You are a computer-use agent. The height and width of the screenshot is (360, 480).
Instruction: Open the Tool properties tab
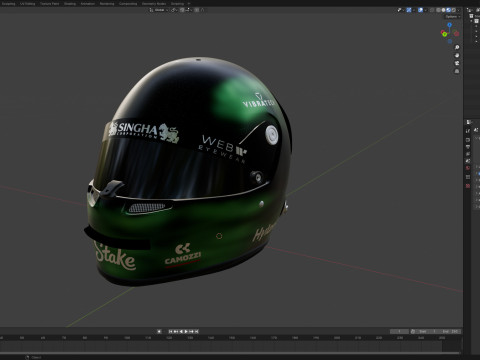pos(468,131)
